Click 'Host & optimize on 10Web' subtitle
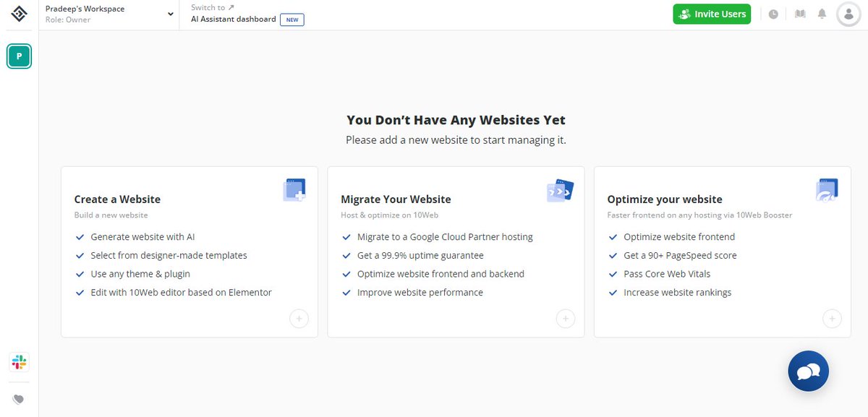The width and height of the screenshot is (868, 417). pyautogui.click(x=390, y=215)
